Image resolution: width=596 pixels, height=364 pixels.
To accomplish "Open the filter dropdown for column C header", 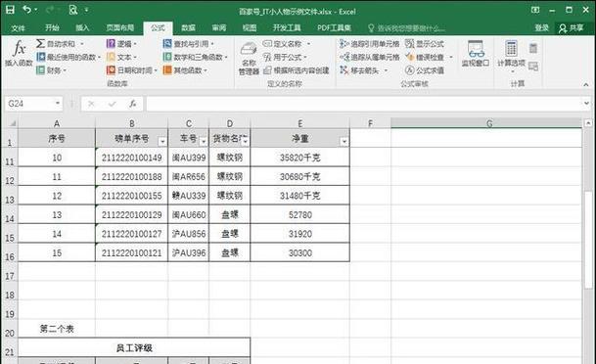I will click(204, 141).
